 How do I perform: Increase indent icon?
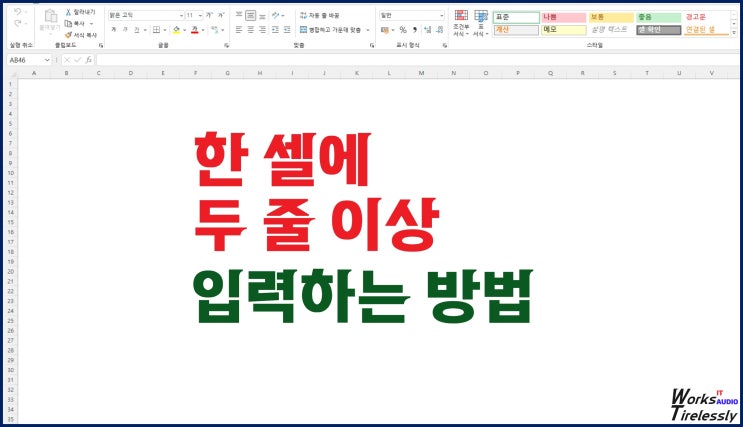click(287, 30)
